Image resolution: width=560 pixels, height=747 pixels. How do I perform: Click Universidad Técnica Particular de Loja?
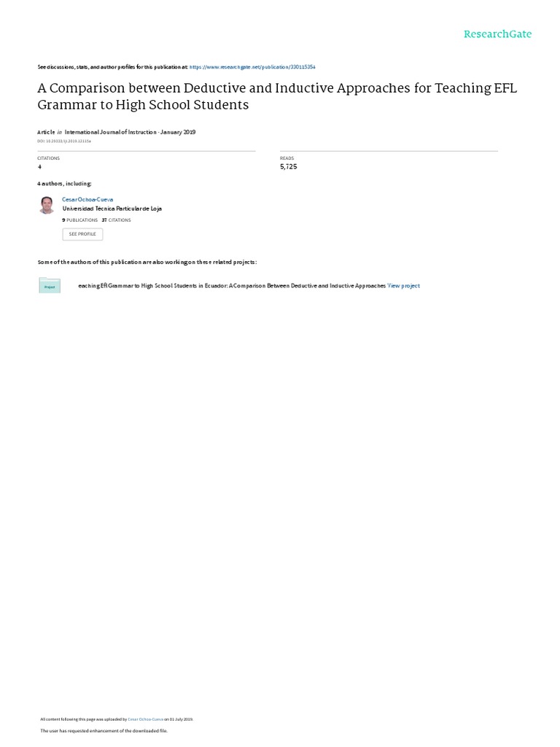112,209
